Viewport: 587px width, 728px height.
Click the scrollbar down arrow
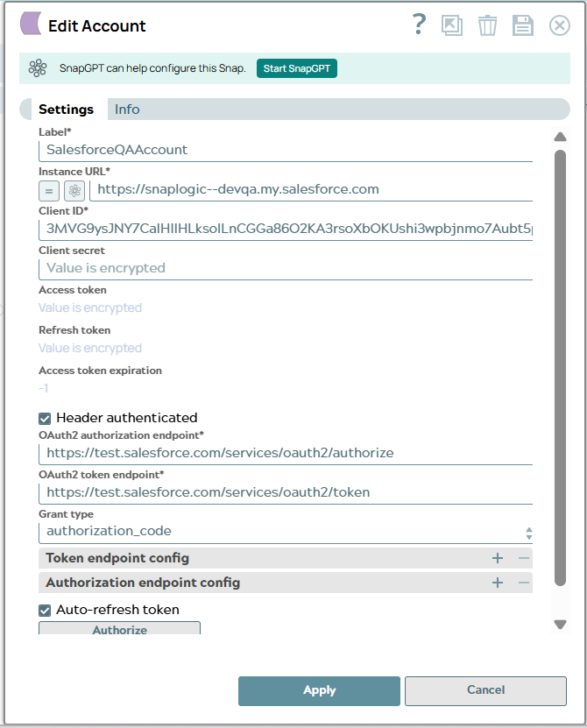pyautogui.click(x=560, y=625)
